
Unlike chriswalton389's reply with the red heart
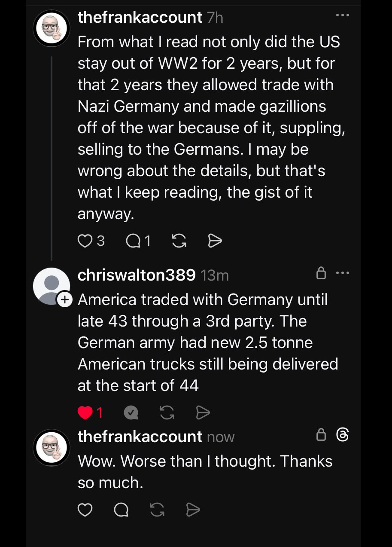[85, 413]
